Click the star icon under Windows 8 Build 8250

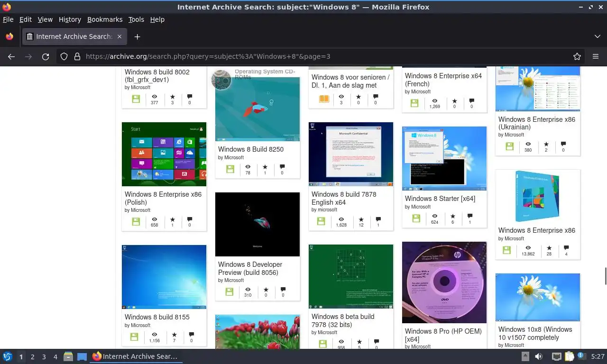(x=265, y=167)
